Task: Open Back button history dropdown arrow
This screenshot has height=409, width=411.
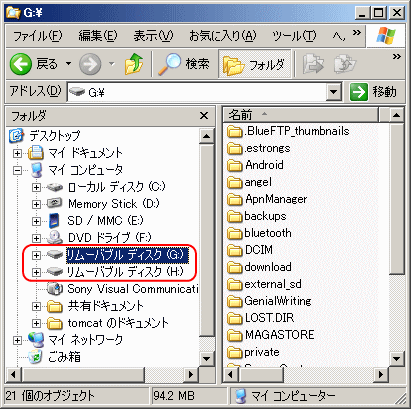Action: pos(68,63)
